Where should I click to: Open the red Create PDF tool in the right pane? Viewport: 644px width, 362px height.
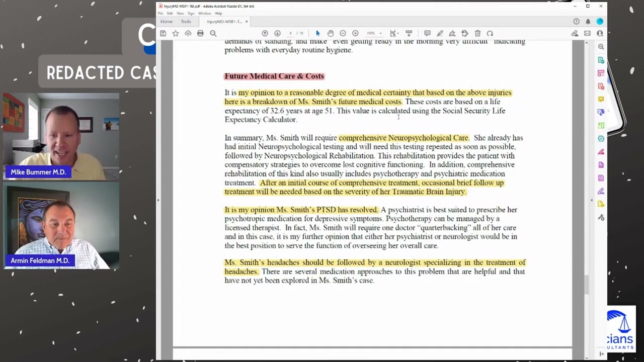point(601,86)
